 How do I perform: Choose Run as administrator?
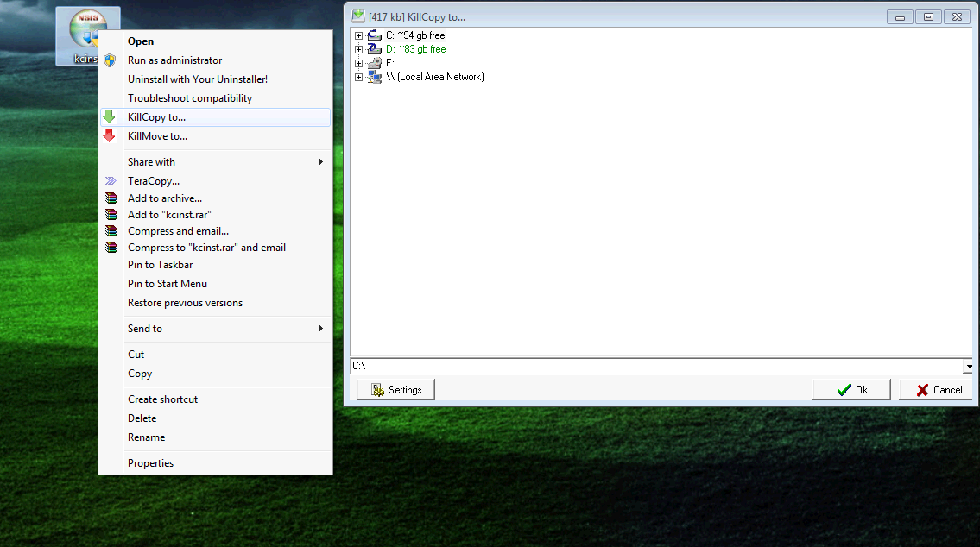[x=216, y=60]
